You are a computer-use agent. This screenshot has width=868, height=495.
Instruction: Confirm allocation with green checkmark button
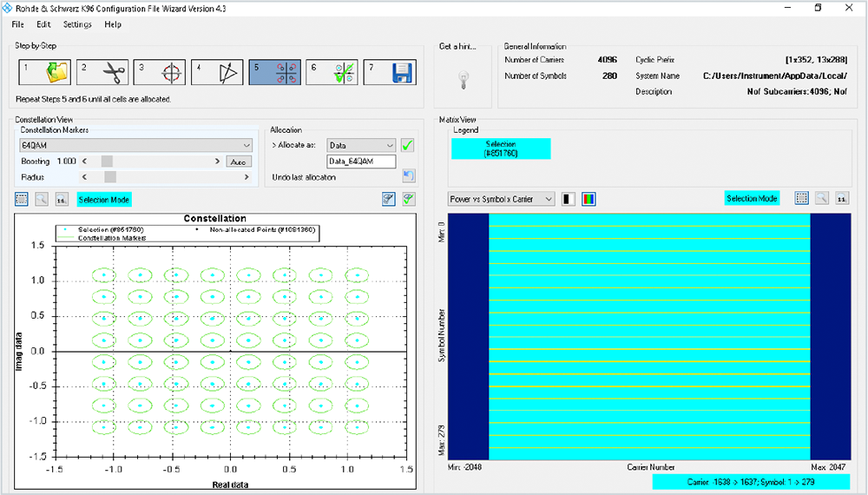coord(408,145)
